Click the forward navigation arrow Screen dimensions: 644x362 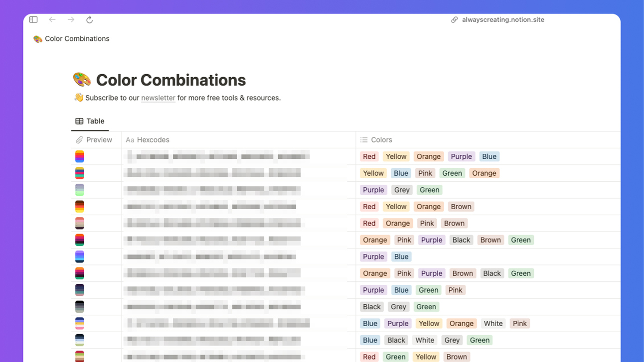click(71, 19)
